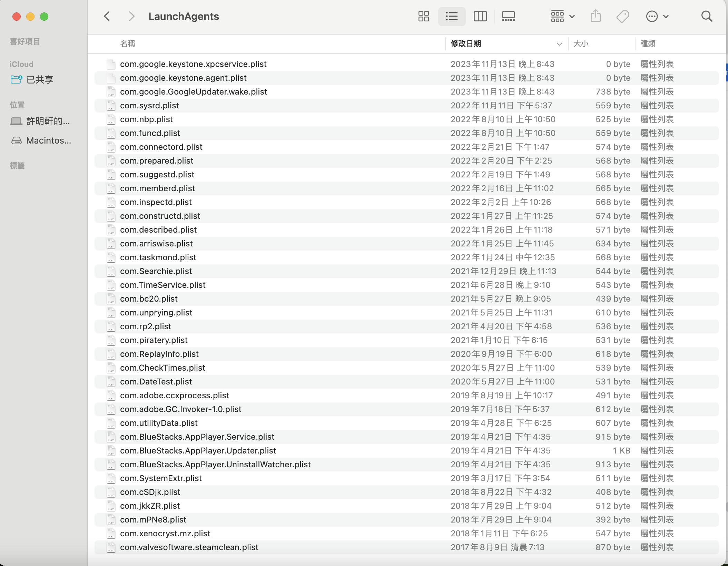The width and height of the screenshot is (728, 566).
Task: Select com.valvesoftware.steamclean.plist row
Action: (x=189, y=547)
